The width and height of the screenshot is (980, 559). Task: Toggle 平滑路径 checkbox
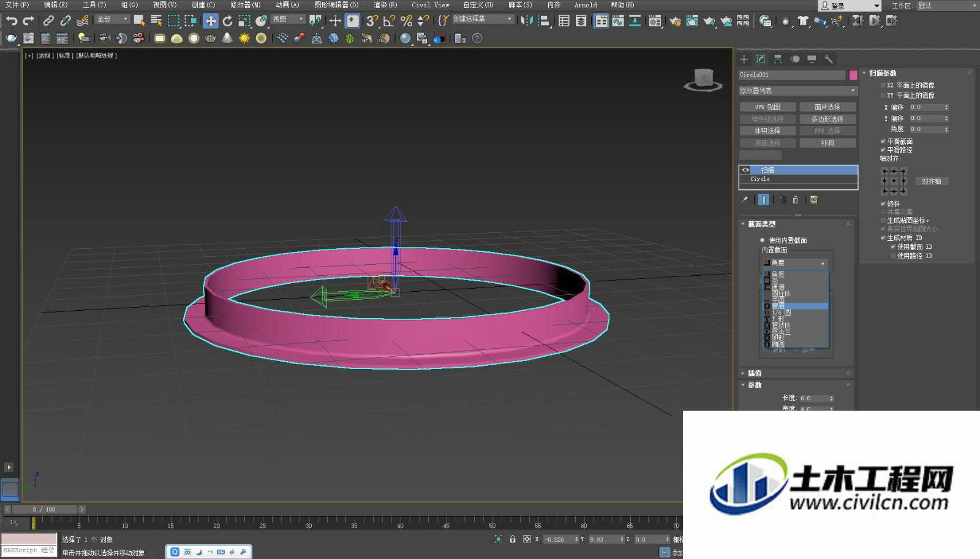click(x=883, y=150)
